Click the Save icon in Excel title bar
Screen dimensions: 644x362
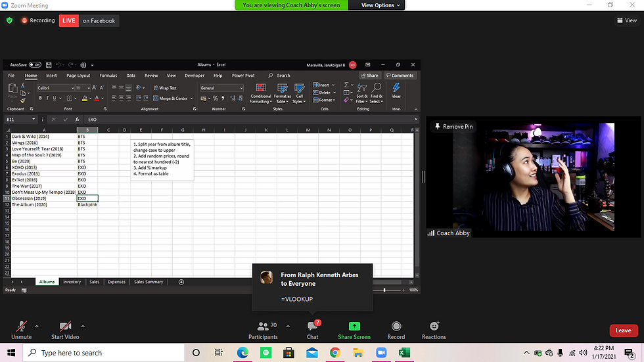[49, 65]
